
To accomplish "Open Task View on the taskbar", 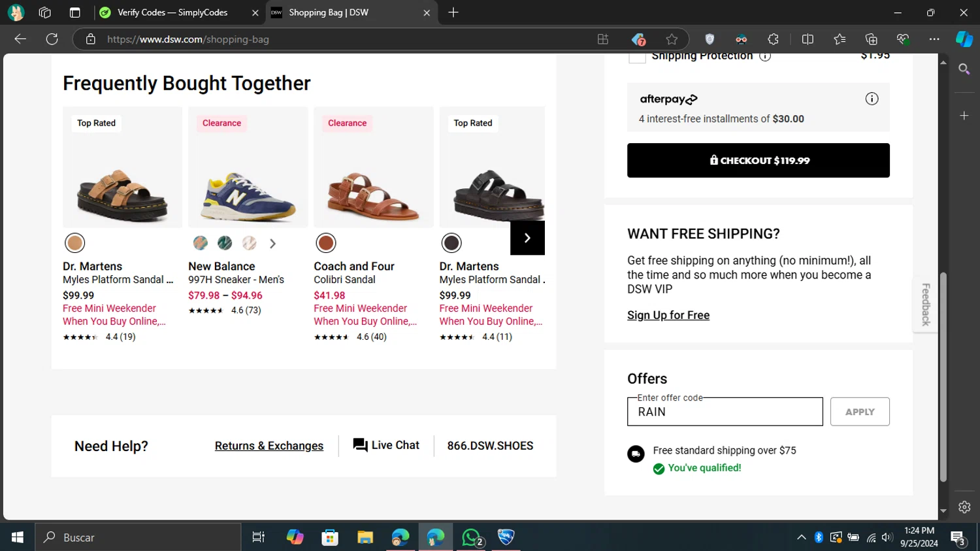I will [x=259, y=537].
